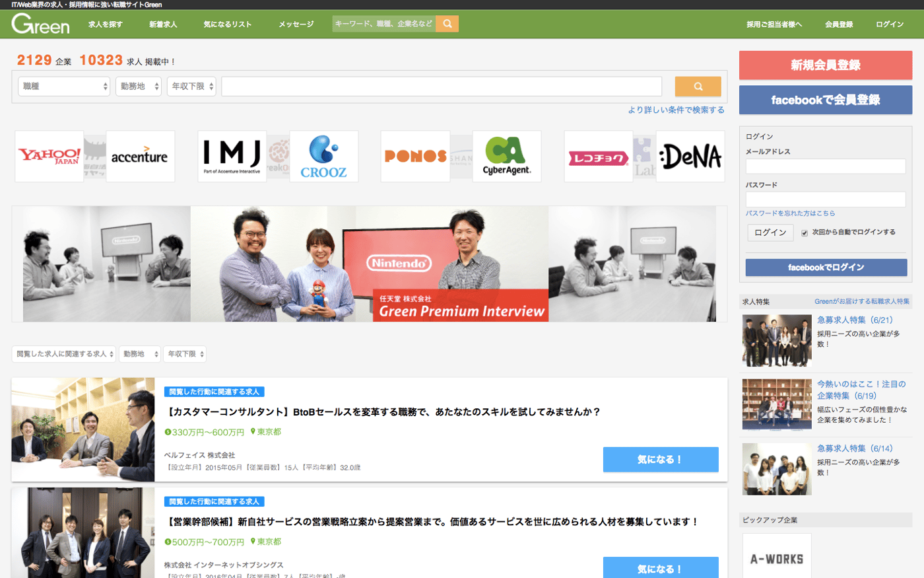Open the レコチョク company logo
The width and height of the screenshot is (924, 578).
coord(599,157)
